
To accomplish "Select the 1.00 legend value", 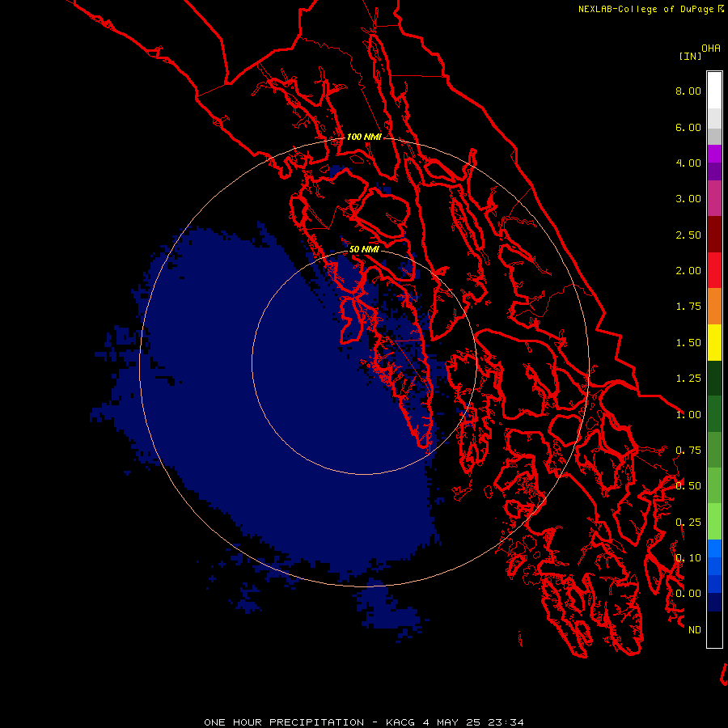I will [688, 415].
